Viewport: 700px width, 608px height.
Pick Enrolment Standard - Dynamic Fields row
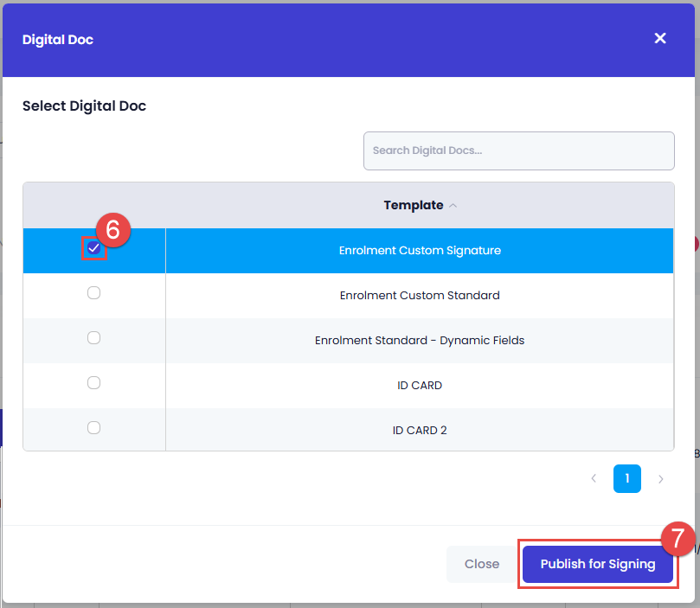pos(420,340)
